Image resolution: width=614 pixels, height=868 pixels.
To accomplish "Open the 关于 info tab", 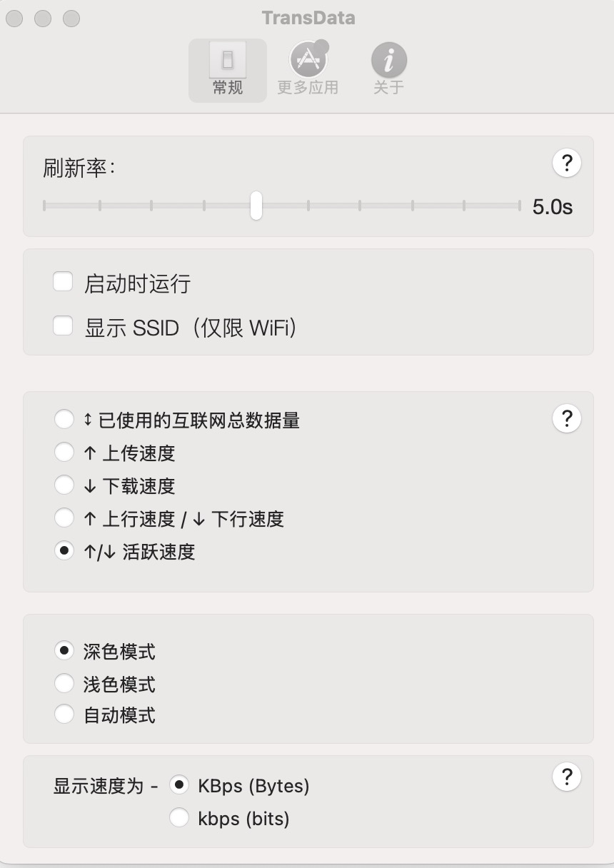I will point(388,70).
